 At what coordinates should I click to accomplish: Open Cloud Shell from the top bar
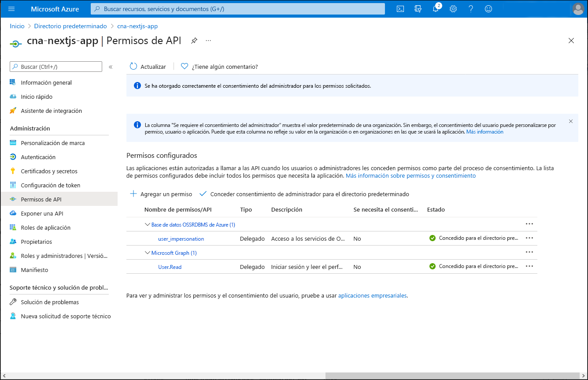coord(400,9)
